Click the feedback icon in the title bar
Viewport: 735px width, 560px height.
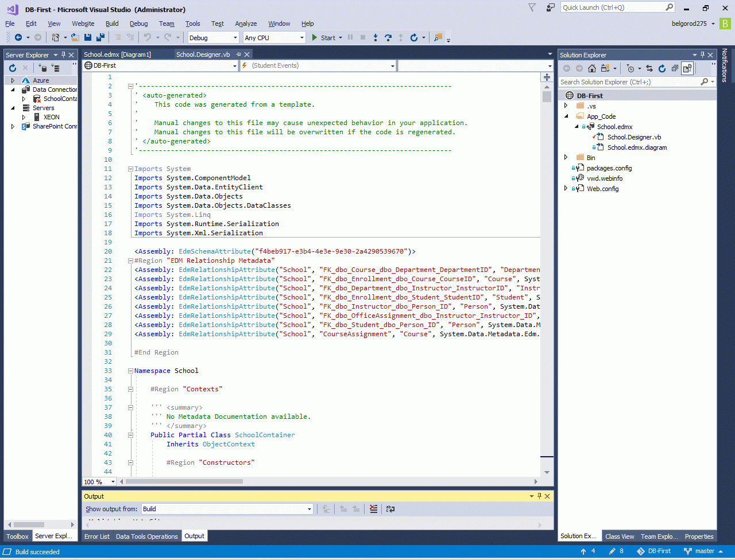click(x=551, y=7)
